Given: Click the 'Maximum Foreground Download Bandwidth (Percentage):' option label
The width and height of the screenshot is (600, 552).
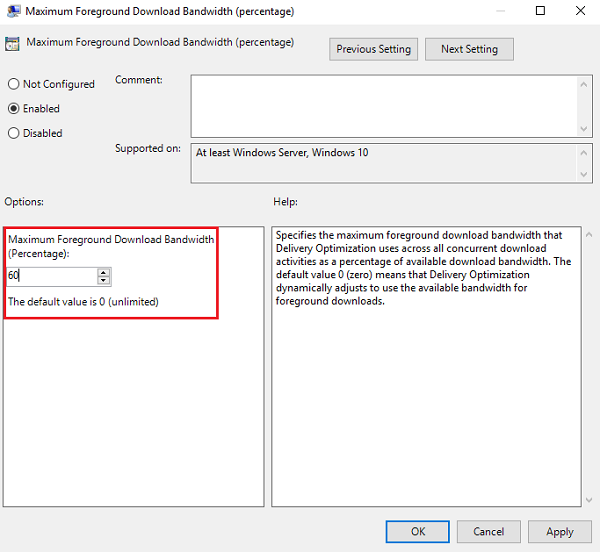Looking at the screenshot, I should click(111, 246).
